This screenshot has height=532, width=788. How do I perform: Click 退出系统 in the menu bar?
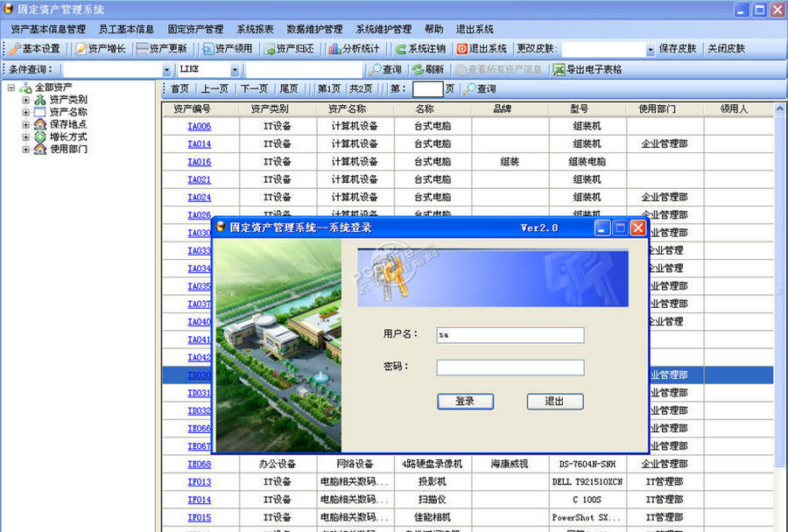click(x=475, y=29)
